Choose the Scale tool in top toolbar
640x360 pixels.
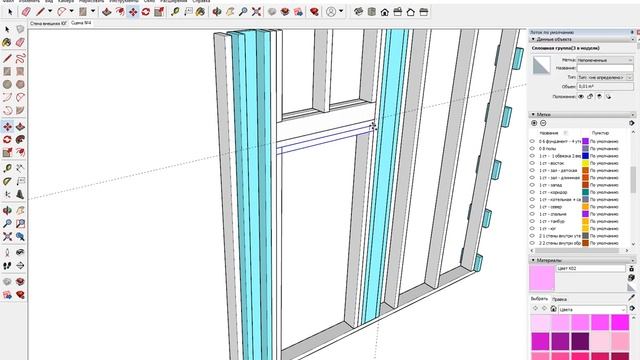159,12
